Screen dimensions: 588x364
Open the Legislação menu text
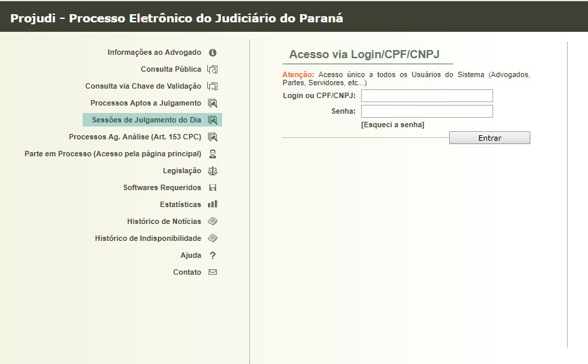tap(182, 170)
